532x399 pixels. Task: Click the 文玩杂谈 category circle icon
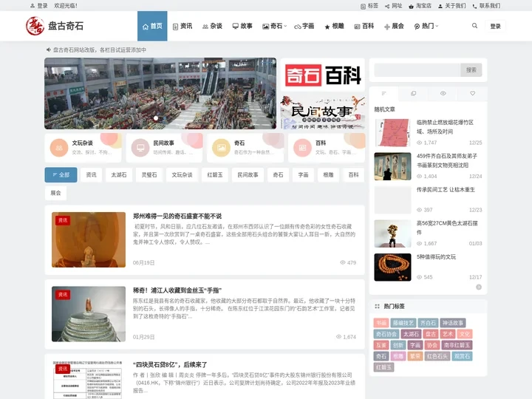(x=59, y=148)
